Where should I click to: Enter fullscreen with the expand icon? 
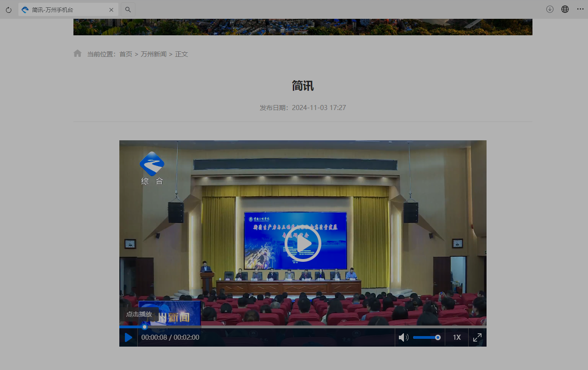(x=477, y=337)
